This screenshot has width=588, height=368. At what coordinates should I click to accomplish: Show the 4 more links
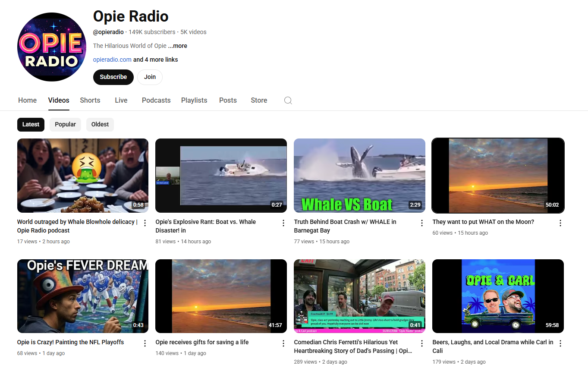155,60
